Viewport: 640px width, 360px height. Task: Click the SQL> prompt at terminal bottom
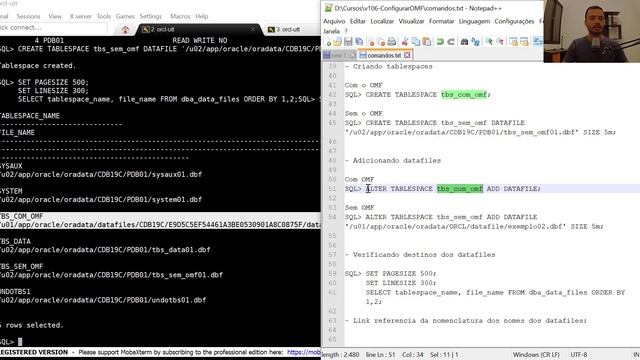click(x=7, y=342)
